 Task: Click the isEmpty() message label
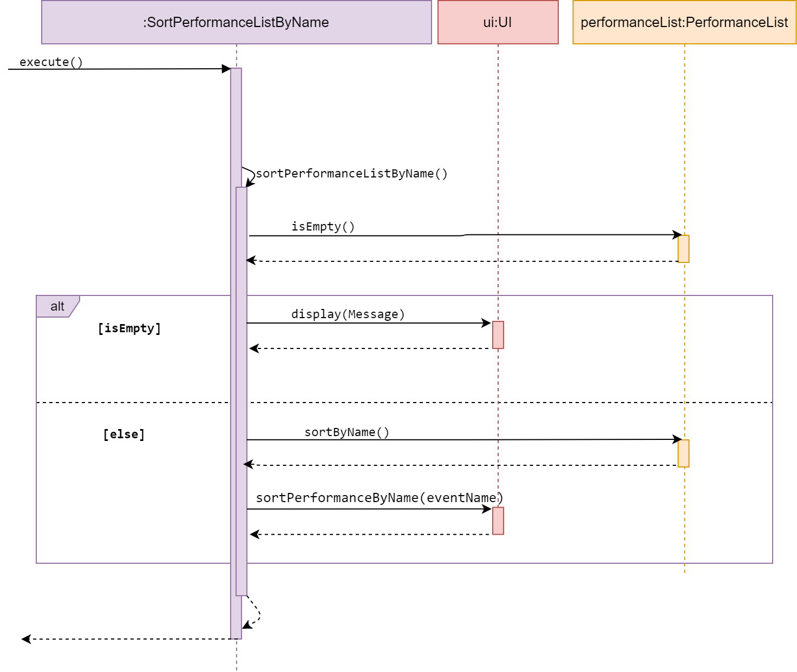point(323,227)
